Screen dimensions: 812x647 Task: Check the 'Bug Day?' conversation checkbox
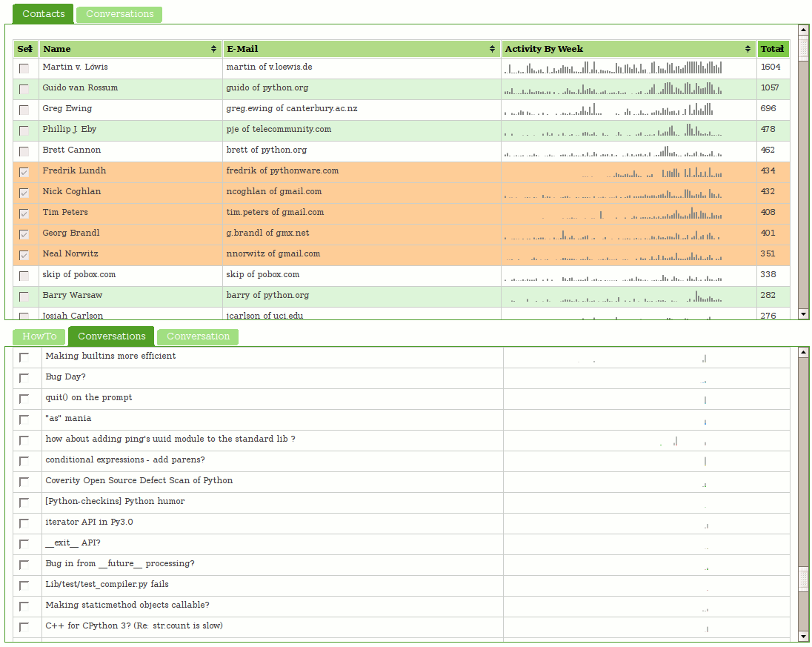click(24, 378)
